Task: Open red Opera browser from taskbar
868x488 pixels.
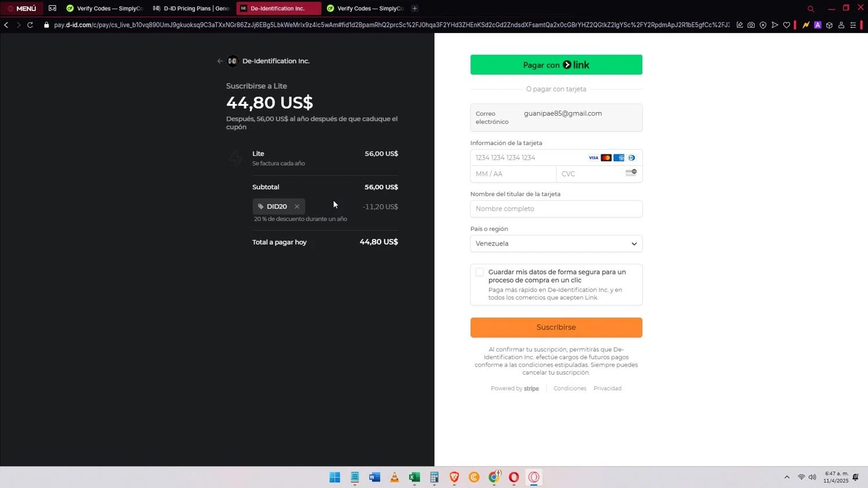Action: (514, 477)
